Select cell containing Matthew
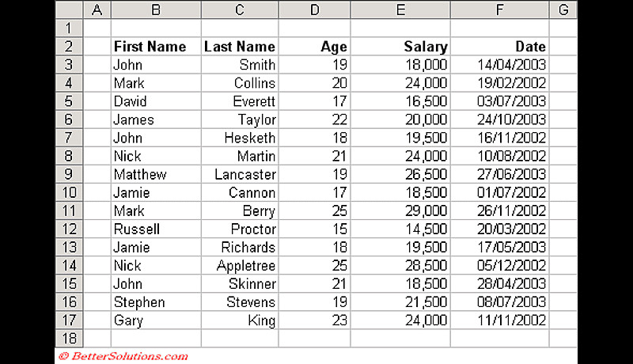633x364 pixels. 141,174
